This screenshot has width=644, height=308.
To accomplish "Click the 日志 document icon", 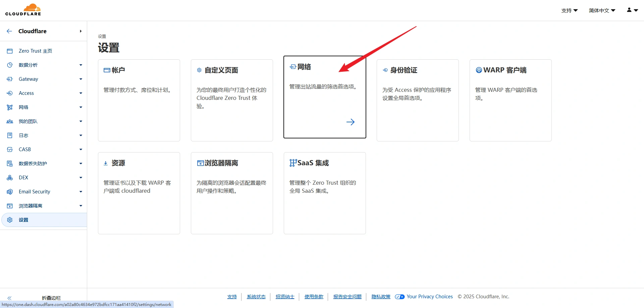I will (10, 135).
